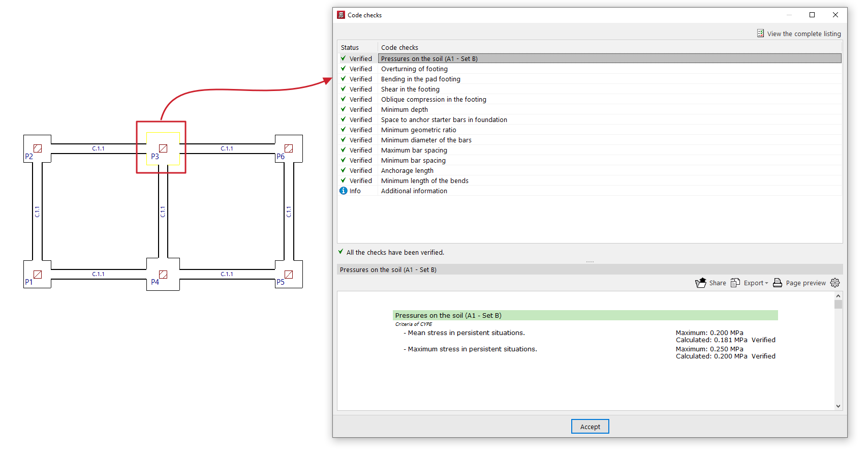This screenshot has height=453, width=868.
Task: Click the green report heading Pressures on the soil
Action: coord(585,315)
